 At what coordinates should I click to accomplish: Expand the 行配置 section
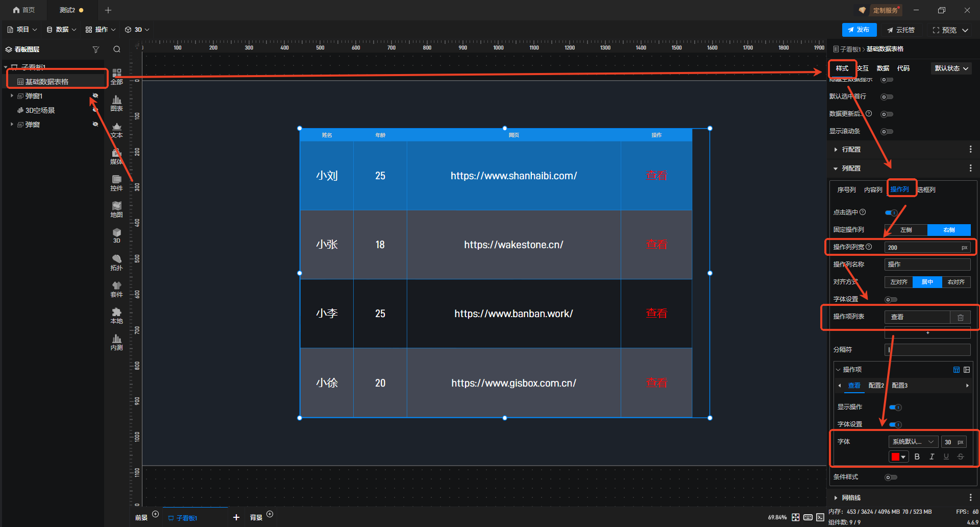click(x=851, y=150)
